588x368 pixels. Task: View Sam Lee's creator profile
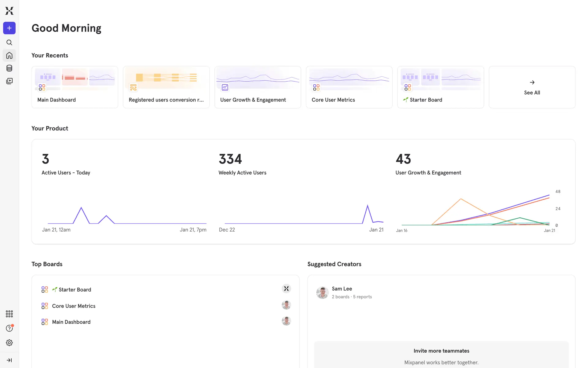(x=342, y=289)
